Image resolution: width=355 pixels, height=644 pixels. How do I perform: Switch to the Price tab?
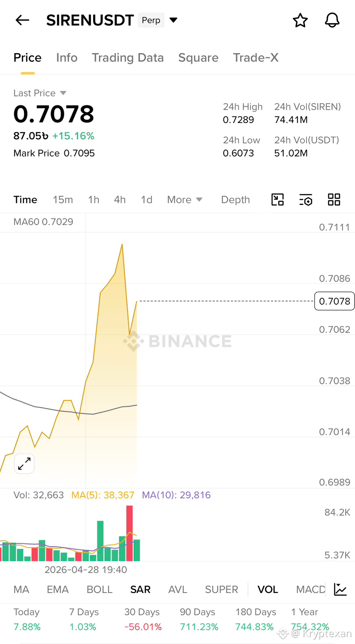[27, 58]
